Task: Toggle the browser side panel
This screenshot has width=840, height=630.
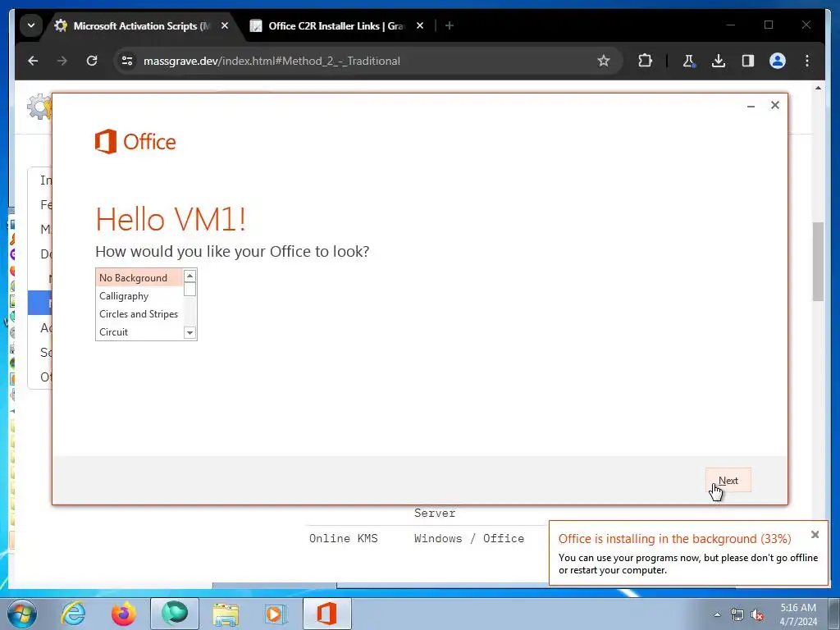Action: click(x=748, y=61)
